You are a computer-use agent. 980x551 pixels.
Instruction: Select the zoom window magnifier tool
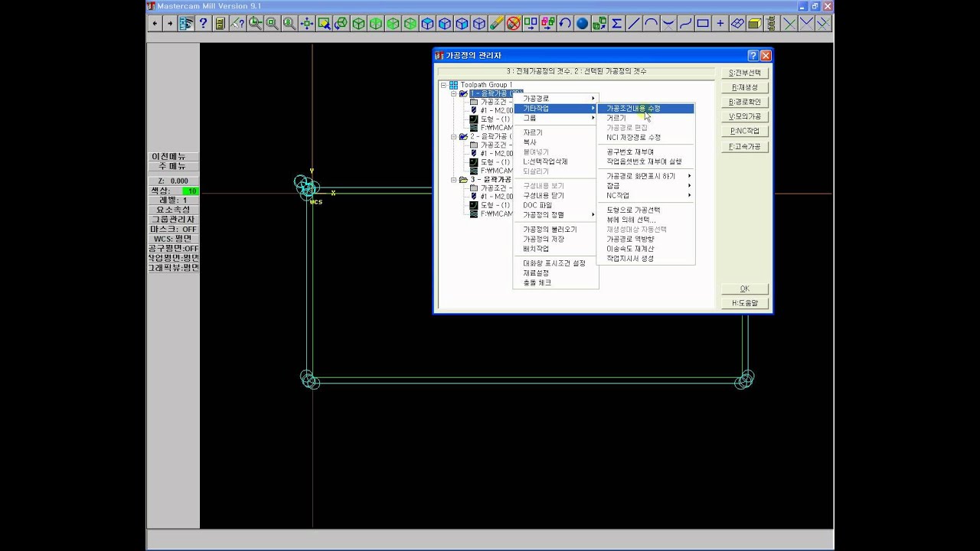click(x=255, y=24)
